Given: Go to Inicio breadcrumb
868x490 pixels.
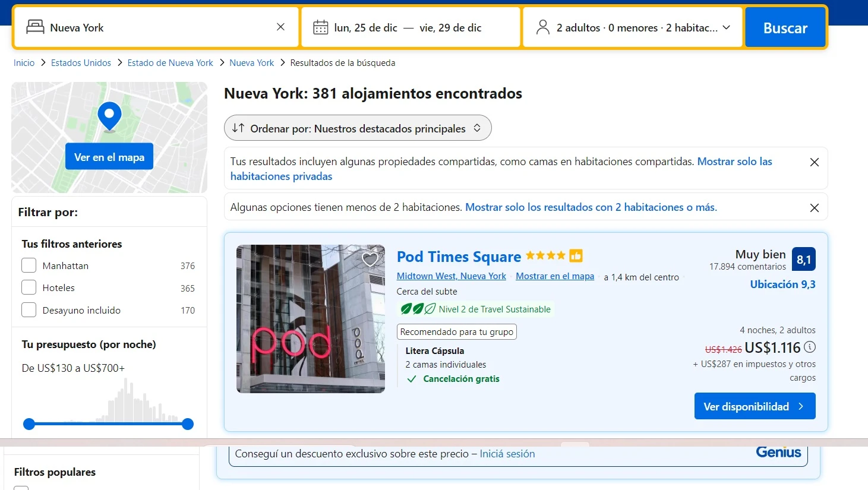Looking at the screenshot, I should point(24,63).
